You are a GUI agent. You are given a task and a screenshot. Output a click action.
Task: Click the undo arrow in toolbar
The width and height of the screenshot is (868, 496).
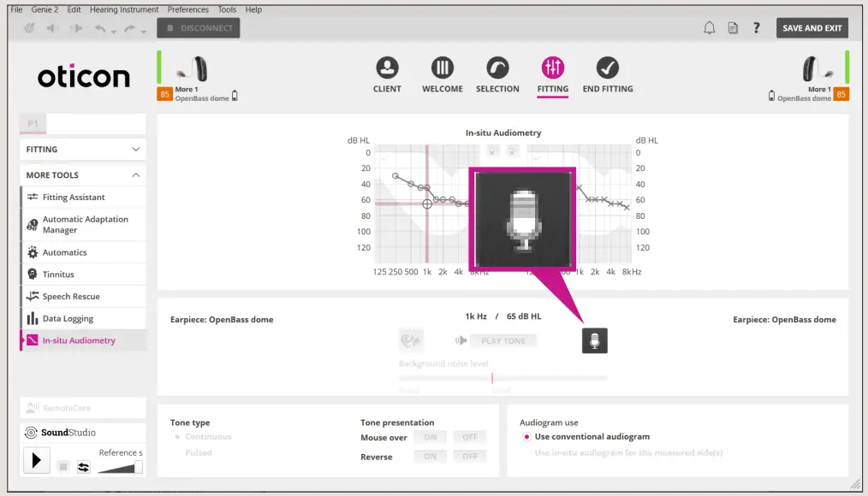pos(99,27)
